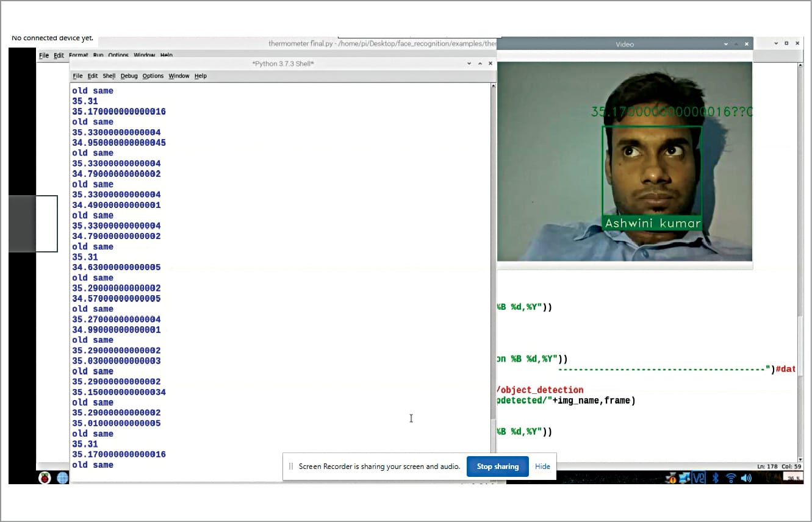Image resolution: width=812 pixels, height=522 pixels.
Task: Open the Raspberry Pi main menu icon
Action: [x=45, y=478]
